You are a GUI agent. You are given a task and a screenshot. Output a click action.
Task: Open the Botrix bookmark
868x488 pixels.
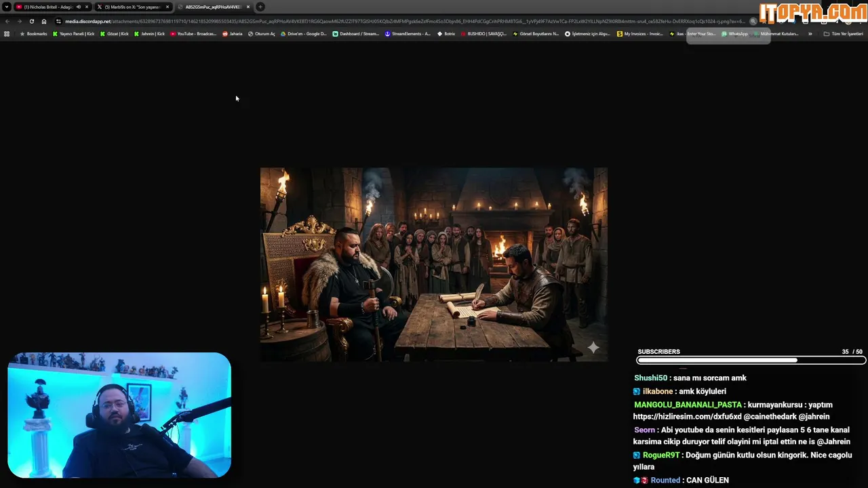446,33
